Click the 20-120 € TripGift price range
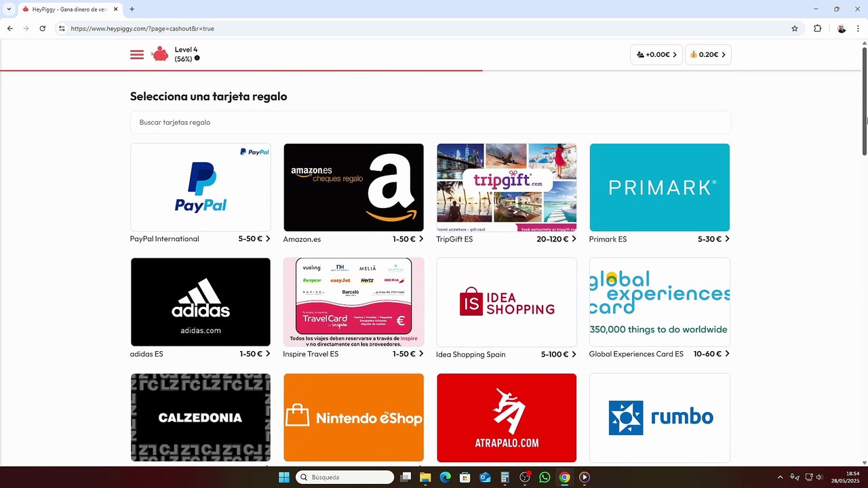The height and width of the screenshot is (488, 868). pyautogui.click(x=553, y=239)
